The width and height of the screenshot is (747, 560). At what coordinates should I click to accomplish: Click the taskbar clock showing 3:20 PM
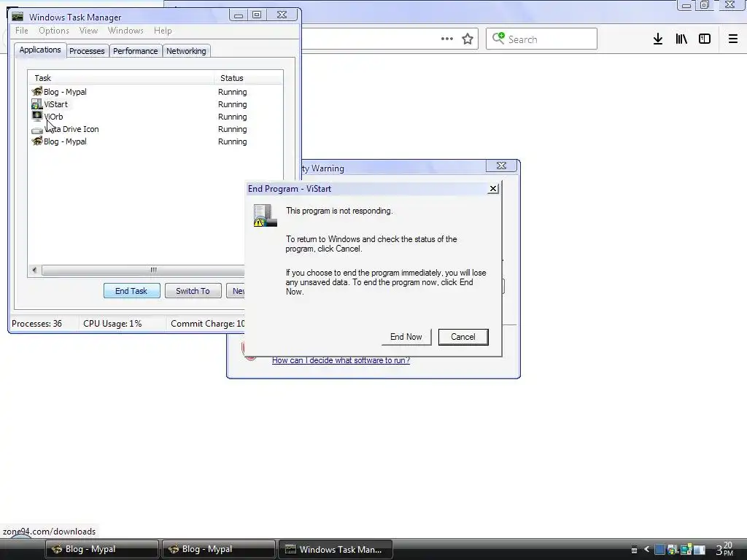(x=724, y=549)
